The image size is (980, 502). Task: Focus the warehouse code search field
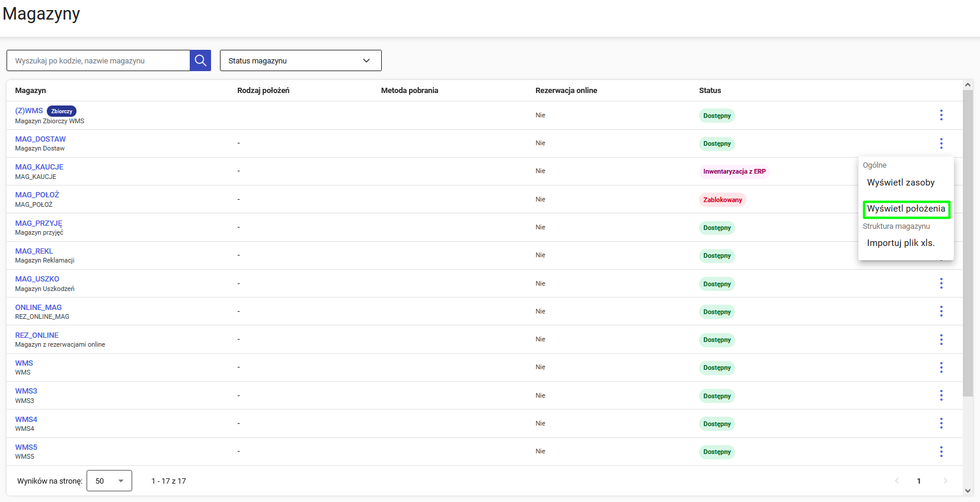pos(98,60)
